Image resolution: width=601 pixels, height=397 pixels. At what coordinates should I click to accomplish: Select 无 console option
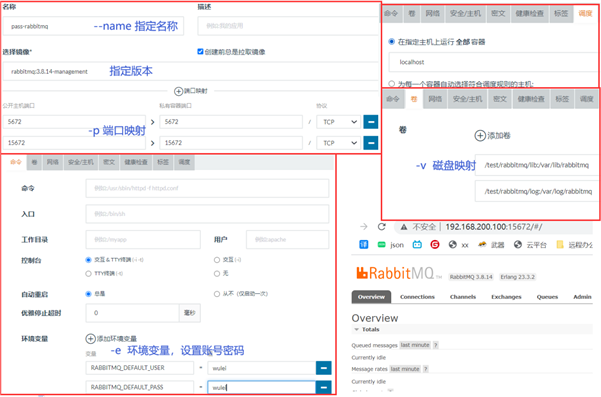point(217,274)
